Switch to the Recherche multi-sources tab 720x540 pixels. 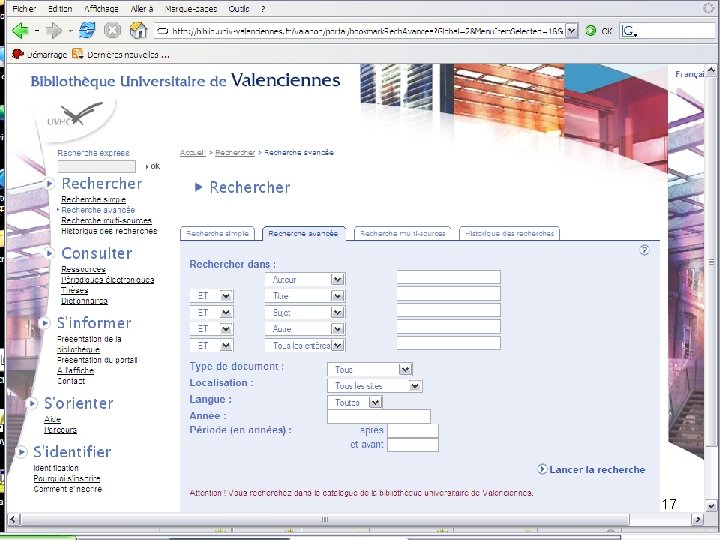click(x=403, y=233)
